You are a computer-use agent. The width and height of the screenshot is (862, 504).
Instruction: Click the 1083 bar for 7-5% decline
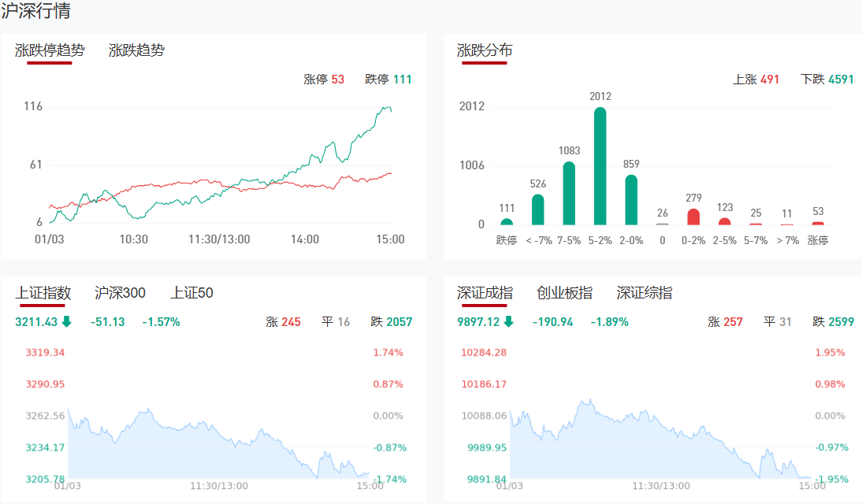coord(569,193)
